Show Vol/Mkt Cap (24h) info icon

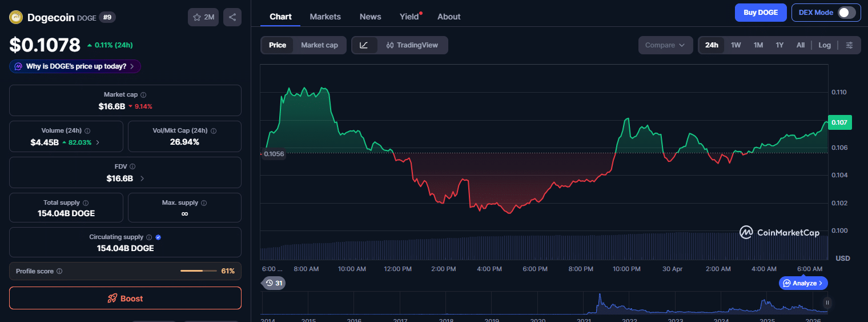point(214,130)
